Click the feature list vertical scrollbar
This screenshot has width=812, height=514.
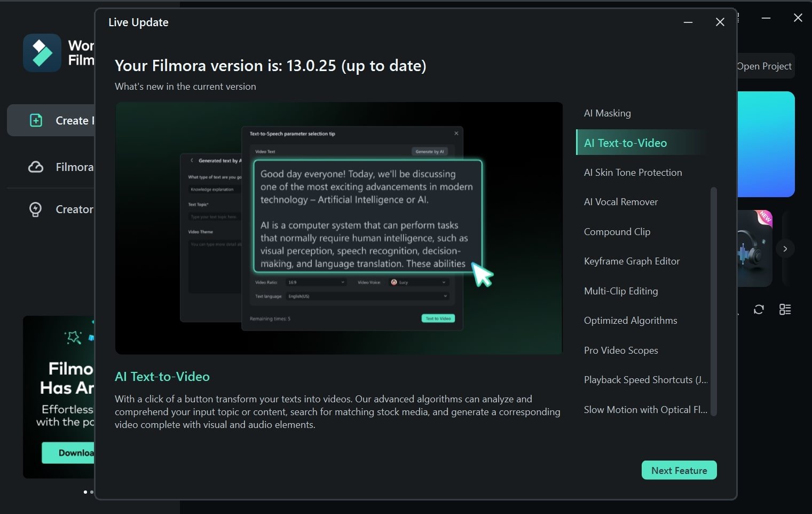point(714,301)
